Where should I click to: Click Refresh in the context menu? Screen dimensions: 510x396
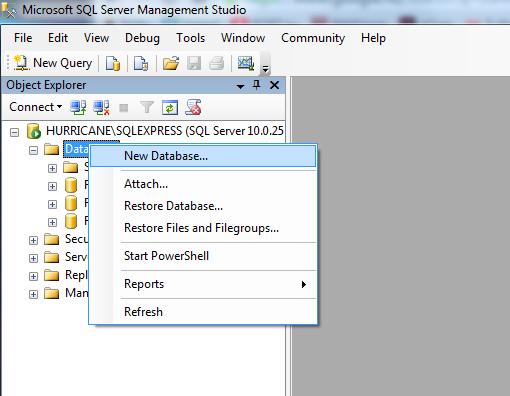[203, 312]
